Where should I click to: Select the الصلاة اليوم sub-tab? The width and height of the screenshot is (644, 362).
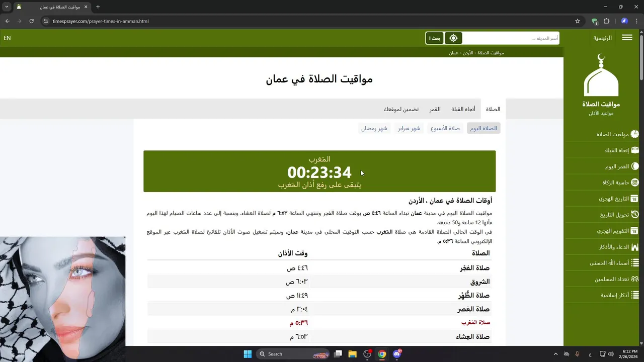[x=484, y=128]
